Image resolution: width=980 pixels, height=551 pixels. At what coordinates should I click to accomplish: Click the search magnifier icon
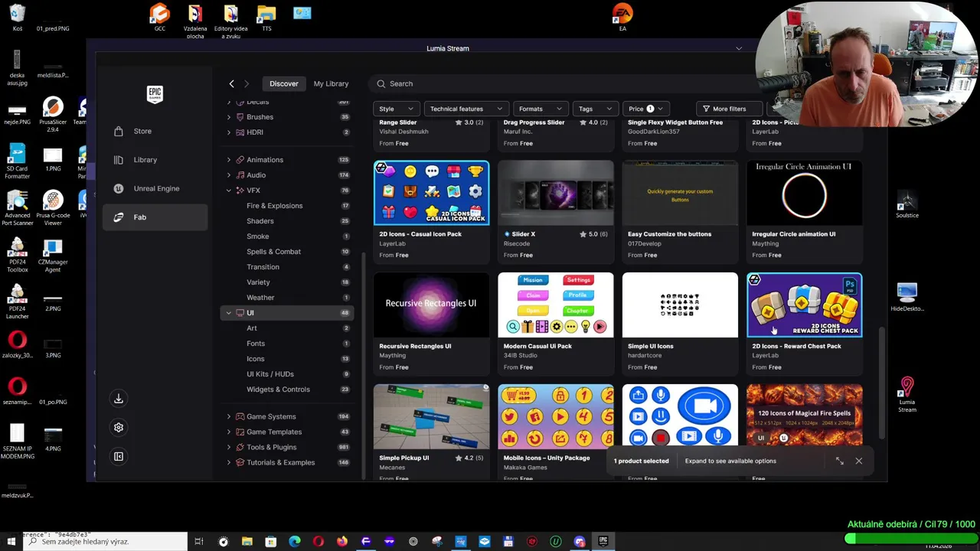pyautogui.click(x=381, y=83)
